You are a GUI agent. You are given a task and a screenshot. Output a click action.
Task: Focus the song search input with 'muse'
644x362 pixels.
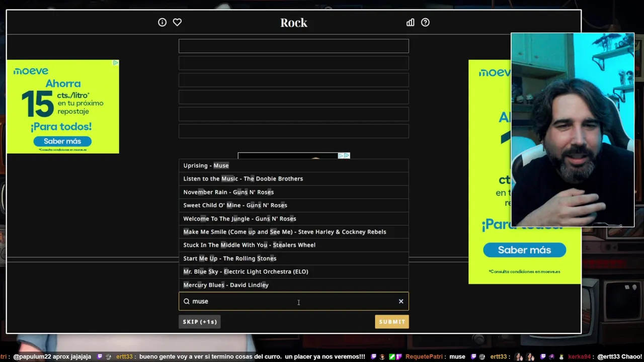coord(294,301)
